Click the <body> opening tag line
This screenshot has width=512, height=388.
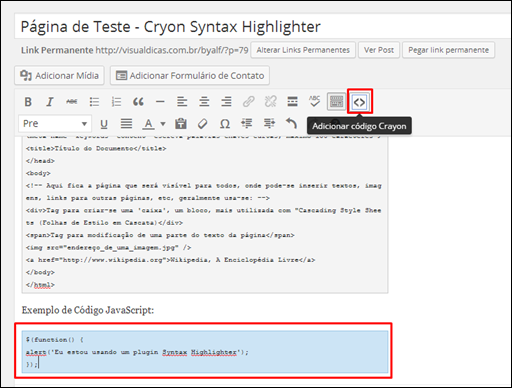click(38, 173)
